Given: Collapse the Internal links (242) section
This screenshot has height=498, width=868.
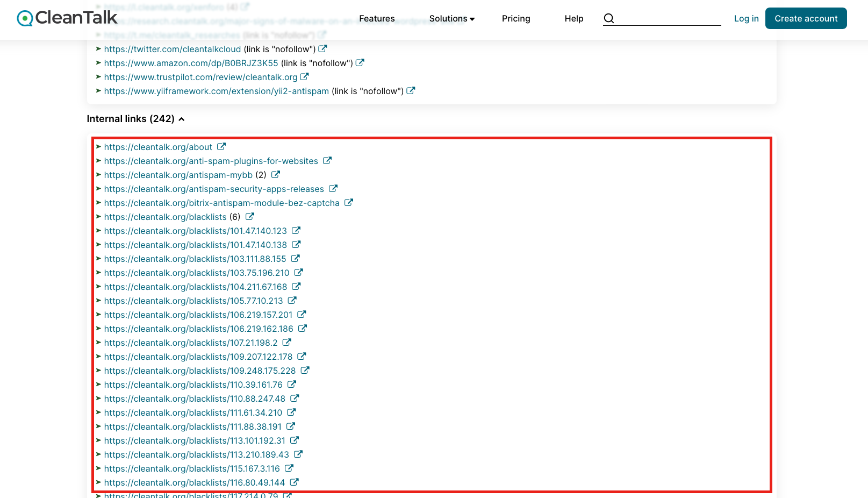Looking at the screenshot, I should click(x=182, y=119).
